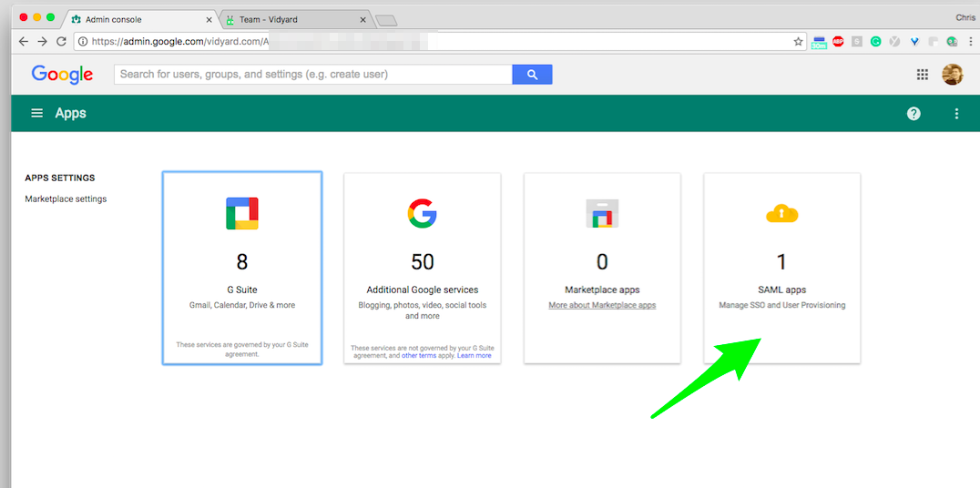The image size is (980, 488).
Task: Focus the search users and settings field
Action: coord(313,75)
